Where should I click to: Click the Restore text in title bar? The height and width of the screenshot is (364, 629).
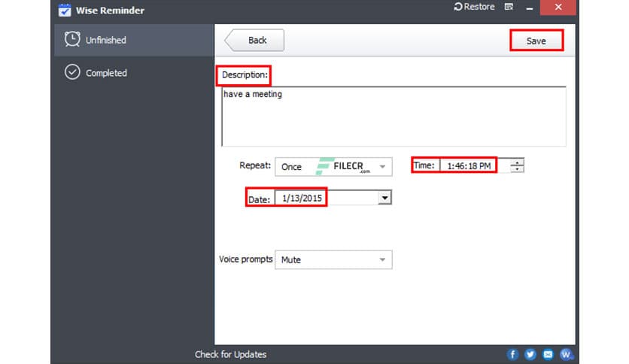click(479, 7)
